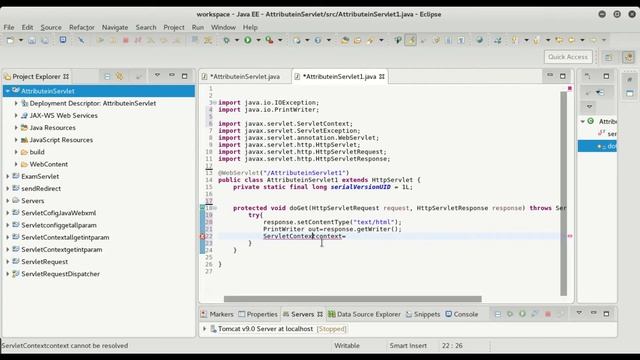This screenshot has width=640, height=360.
Task: Switch to *AttributeinServlet.java editor tab
Action: [x=245, y=76]
